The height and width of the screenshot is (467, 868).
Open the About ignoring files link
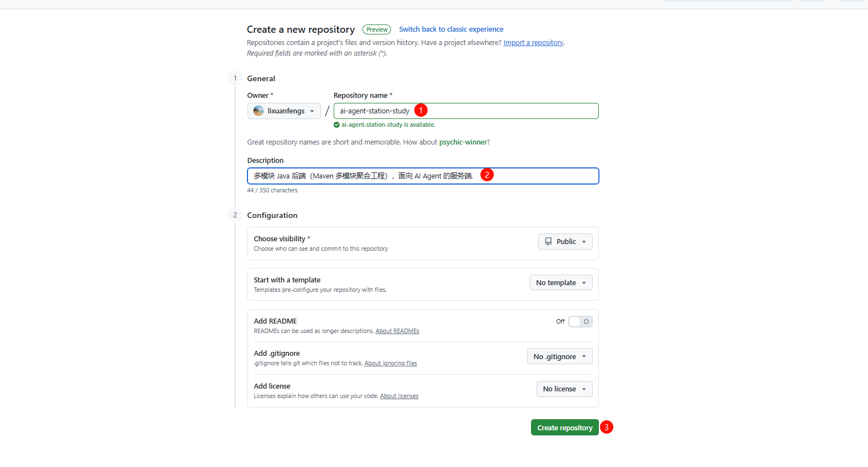click(x=390, y=364)
